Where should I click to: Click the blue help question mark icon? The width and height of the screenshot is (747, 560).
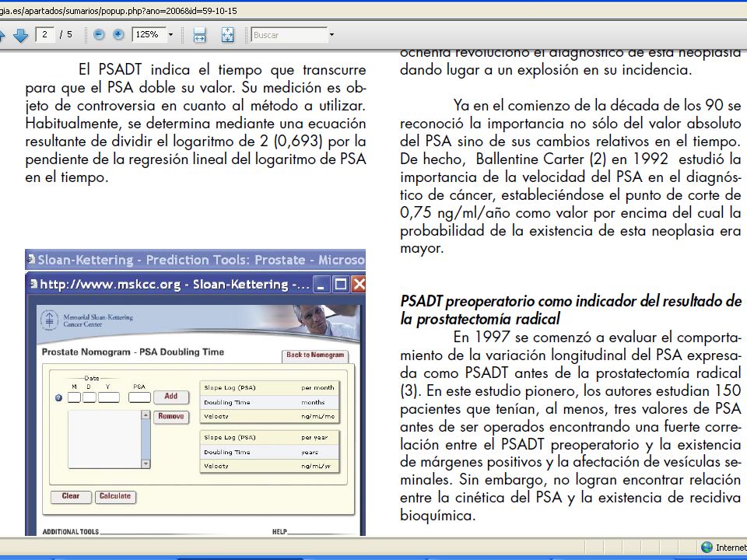click(x=58, y=397)
